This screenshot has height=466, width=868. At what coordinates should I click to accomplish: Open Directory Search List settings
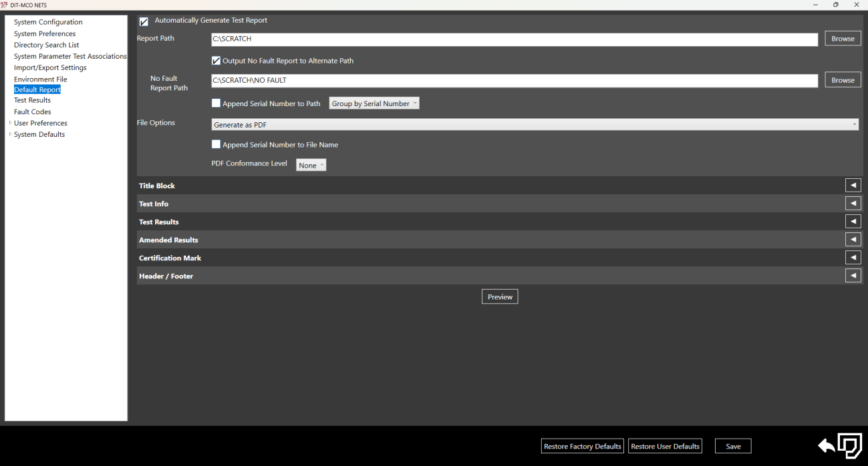[46, 45]
